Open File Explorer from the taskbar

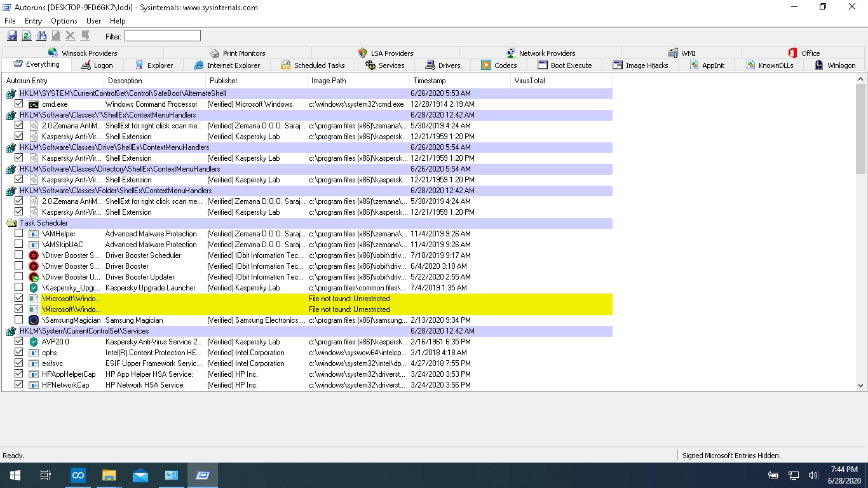tap(109, 475)
